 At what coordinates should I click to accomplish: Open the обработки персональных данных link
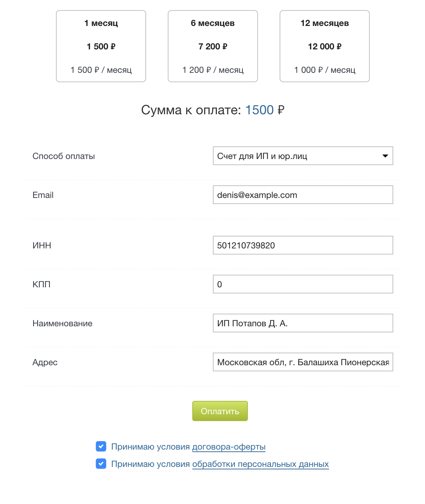(x=260, y=464)
